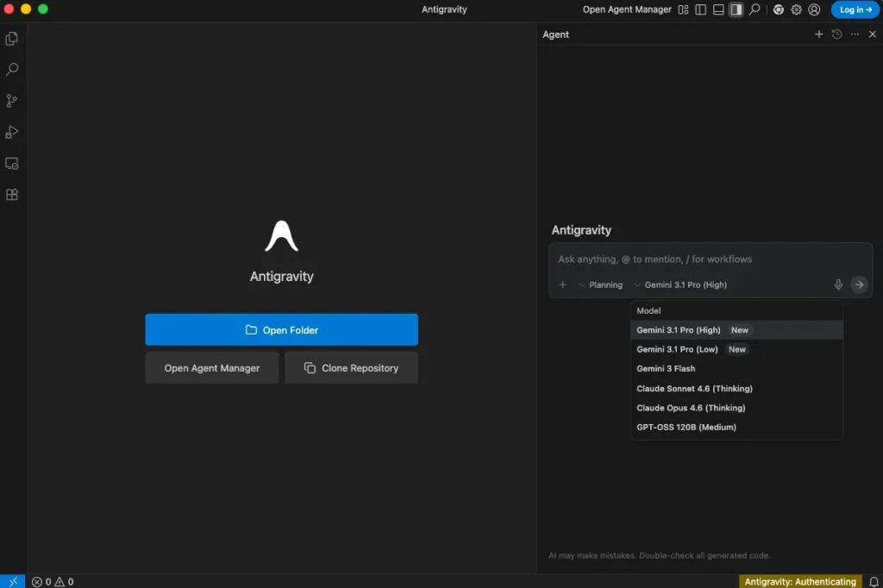Collapse the Gemini 3.1 Pro (High) model selector
The width and height of the screenshot is (883, 588).
coord(680,285)
